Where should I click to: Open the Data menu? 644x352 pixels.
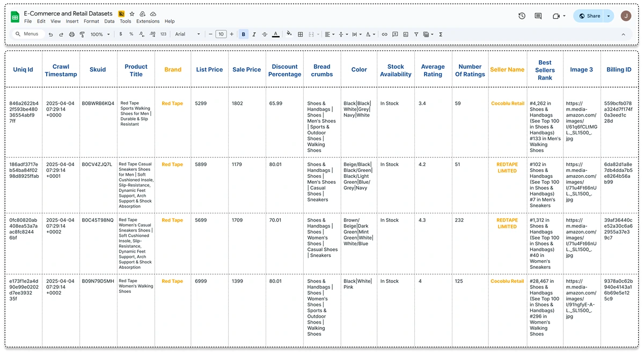pos(109,21)
